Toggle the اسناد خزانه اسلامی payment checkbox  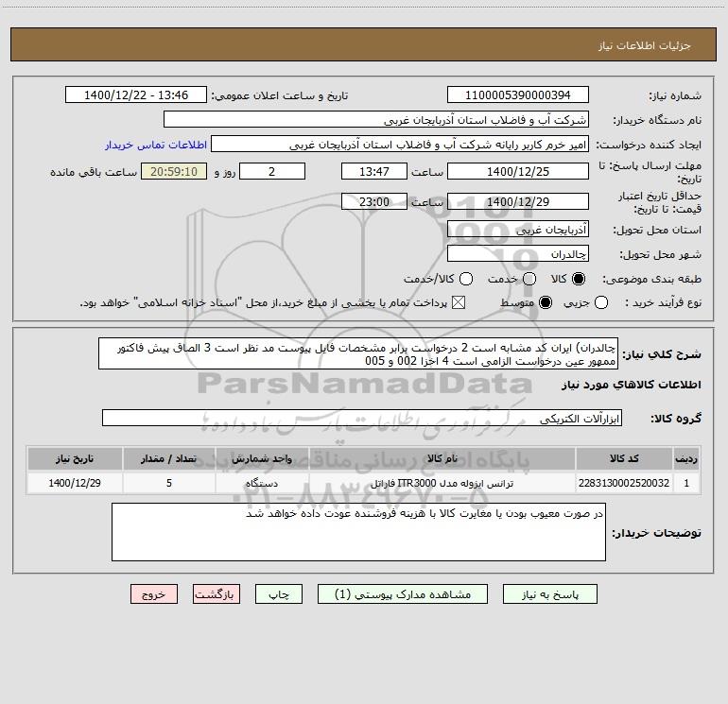[x=459, y=303]
